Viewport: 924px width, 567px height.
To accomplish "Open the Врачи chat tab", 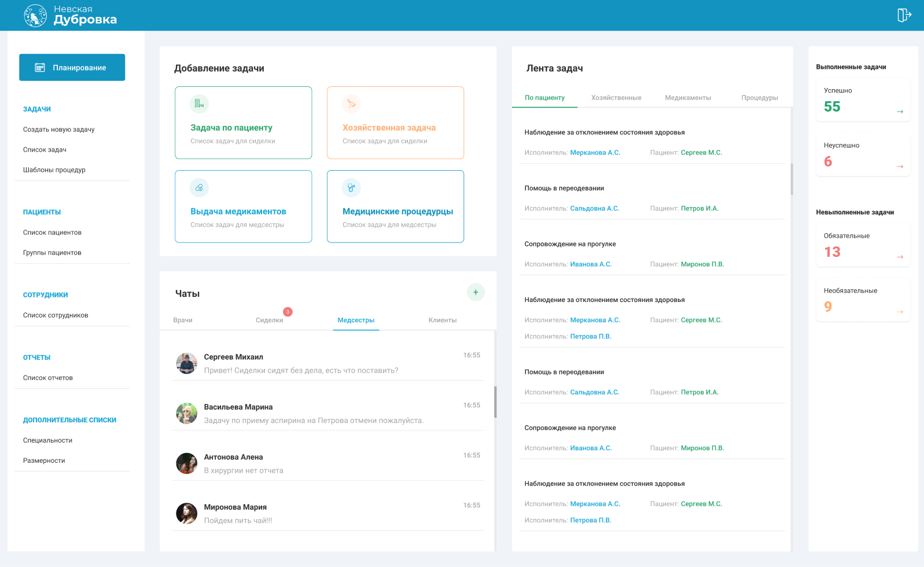I will click(183, 320).
